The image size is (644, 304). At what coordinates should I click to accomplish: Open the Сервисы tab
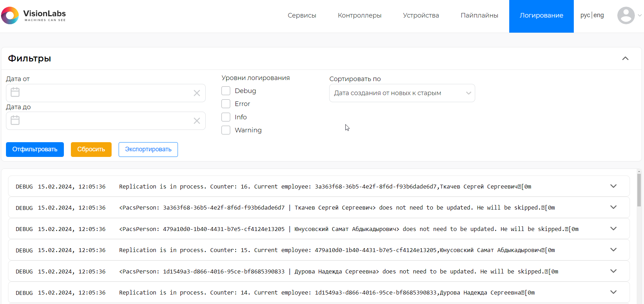point(302,15)
